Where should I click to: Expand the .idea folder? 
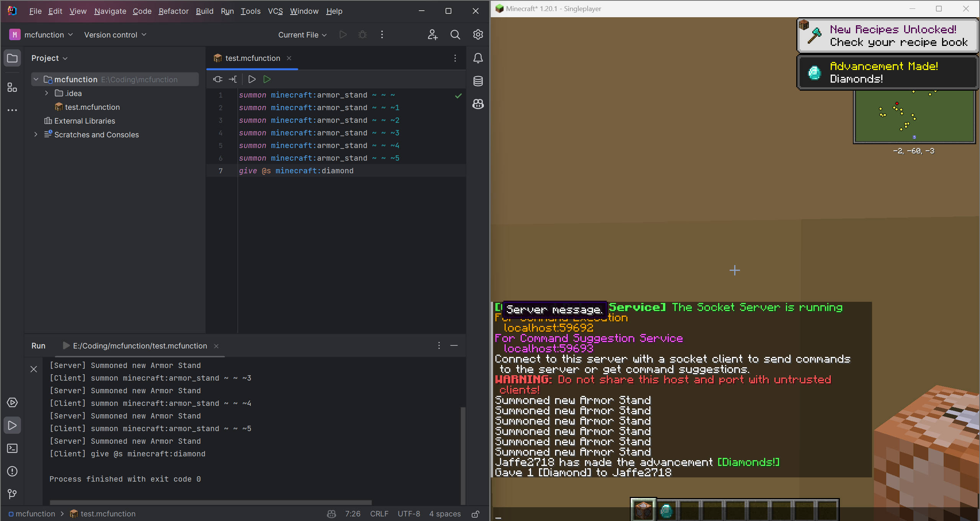[x=47, y=93]
